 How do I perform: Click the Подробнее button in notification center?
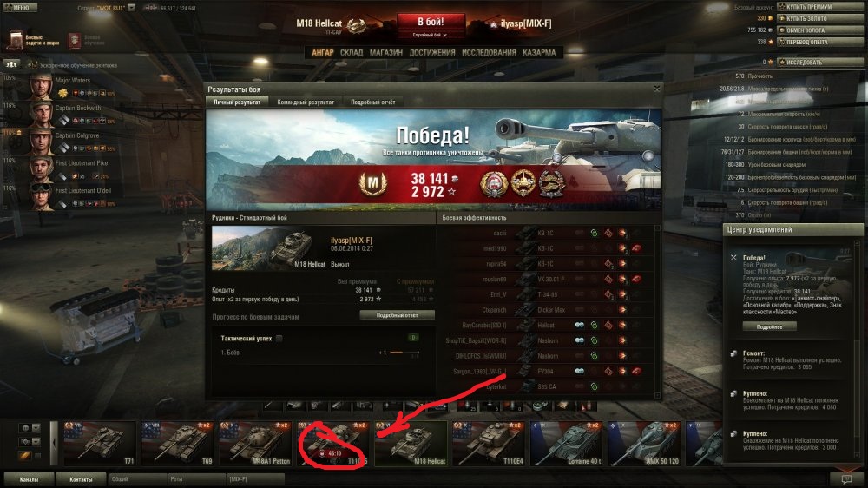[769, 326]
